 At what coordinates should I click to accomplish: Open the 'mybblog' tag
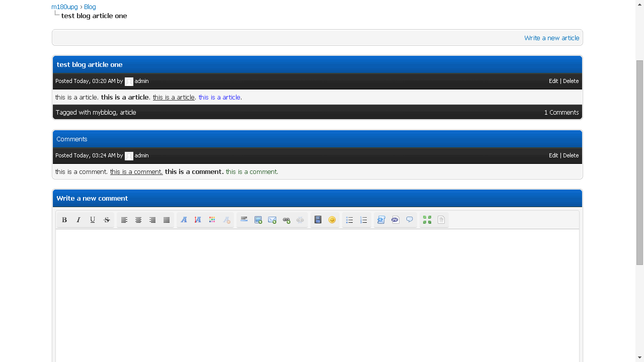coord(104,112)
